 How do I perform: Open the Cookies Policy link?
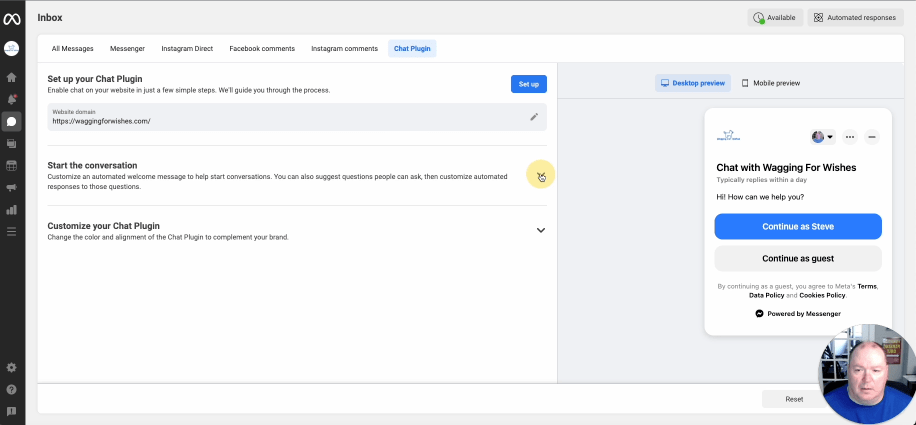click(822, 295)
